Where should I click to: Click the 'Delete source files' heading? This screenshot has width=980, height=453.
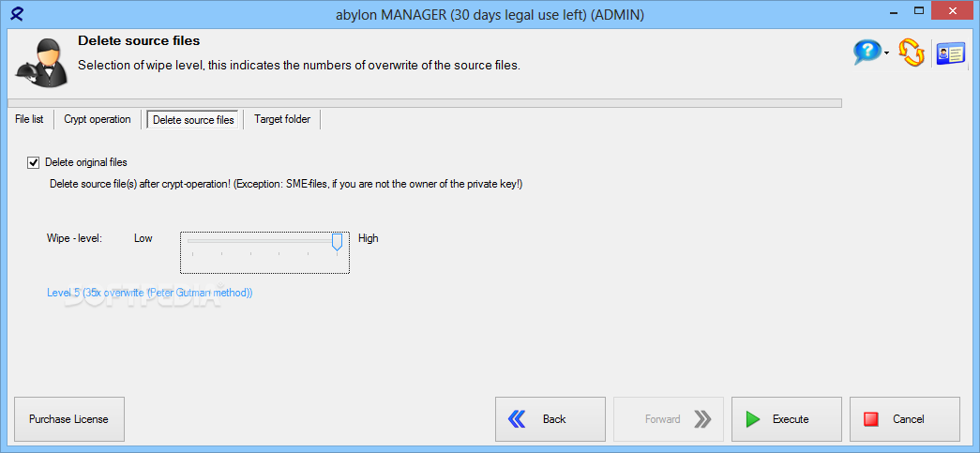[x=139, y=40]
